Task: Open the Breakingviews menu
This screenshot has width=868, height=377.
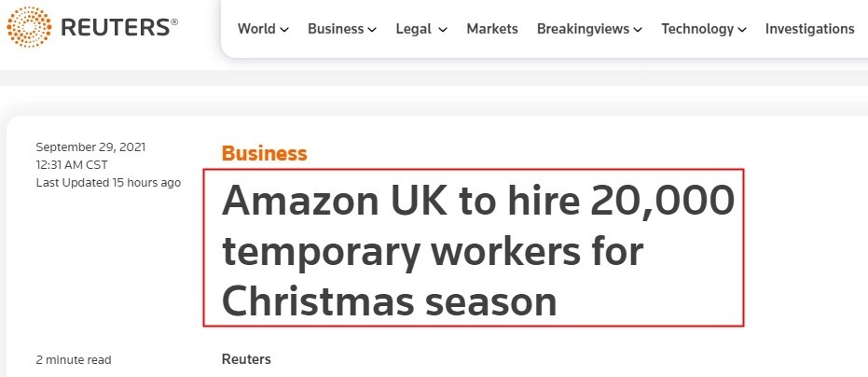Action: [583, 29]
